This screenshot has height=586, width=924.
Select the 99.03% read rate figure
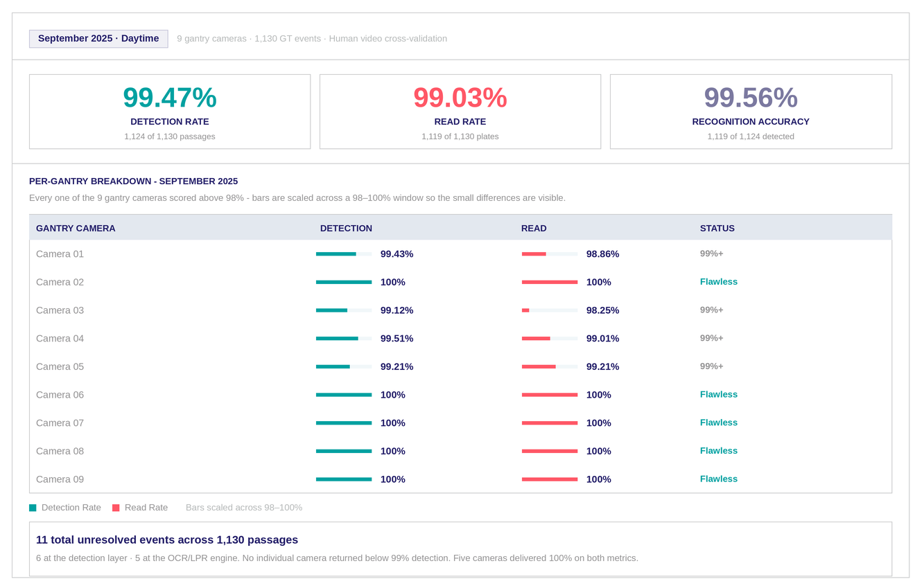click(x=460, y=97)
